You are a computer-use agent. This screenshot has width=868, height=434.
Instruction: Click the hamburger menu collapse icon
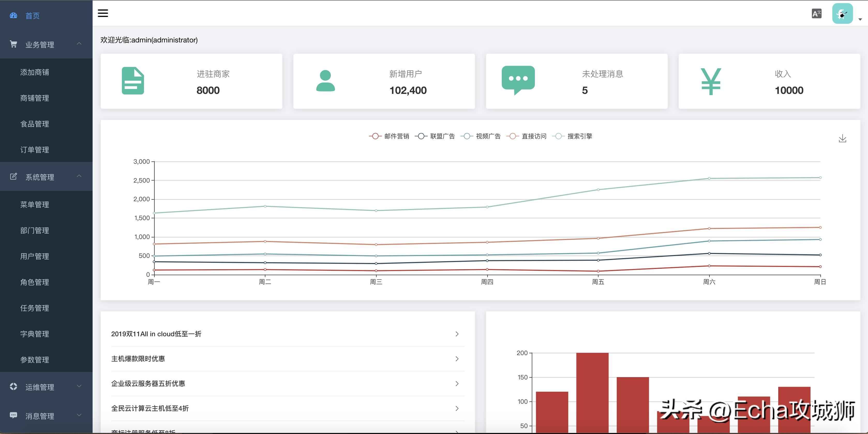tap(103, 13)
